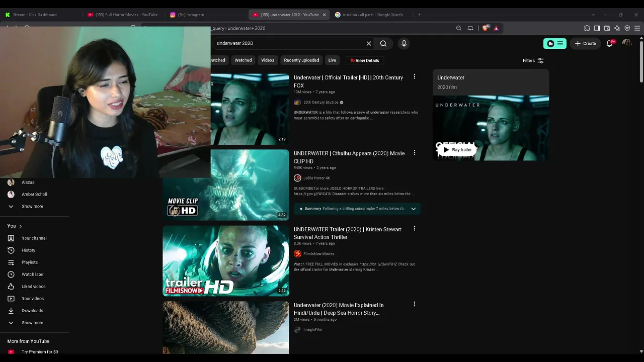
Task: Toggle the browser sidebar panel icon
Action: pos(597,28)
